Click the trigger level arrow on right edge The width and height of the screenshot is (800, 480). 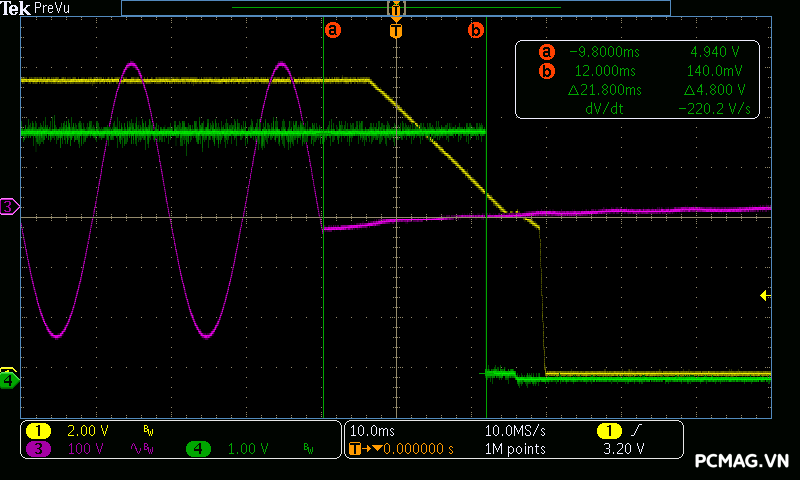[764, 295]
